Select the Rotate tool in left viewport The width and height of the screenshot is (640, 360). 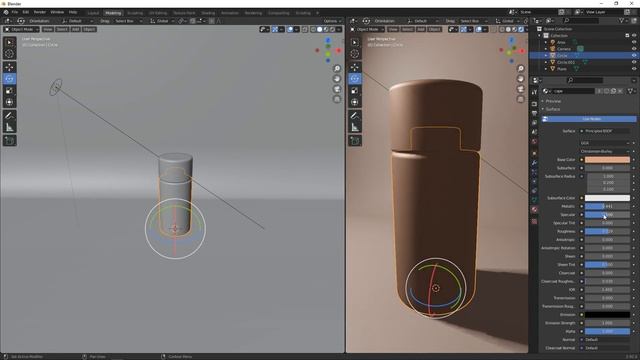click(x=9, y=79)
